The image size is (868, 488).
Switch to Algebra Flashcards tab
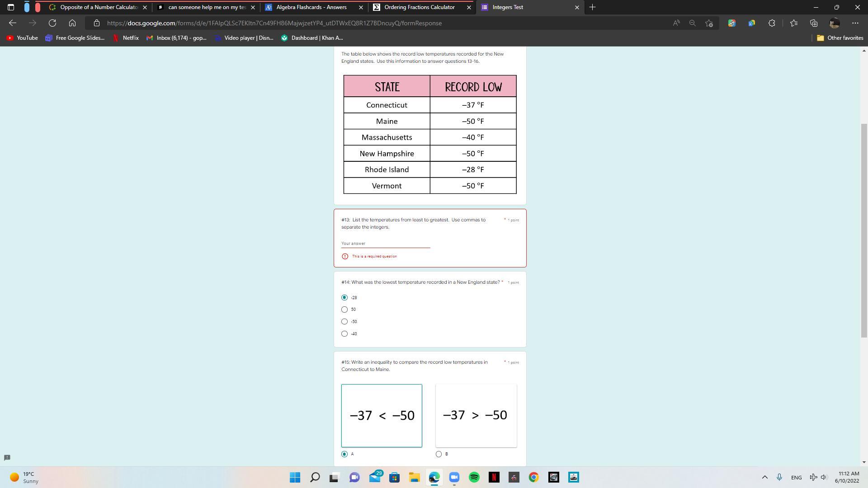tap(311, 7)
